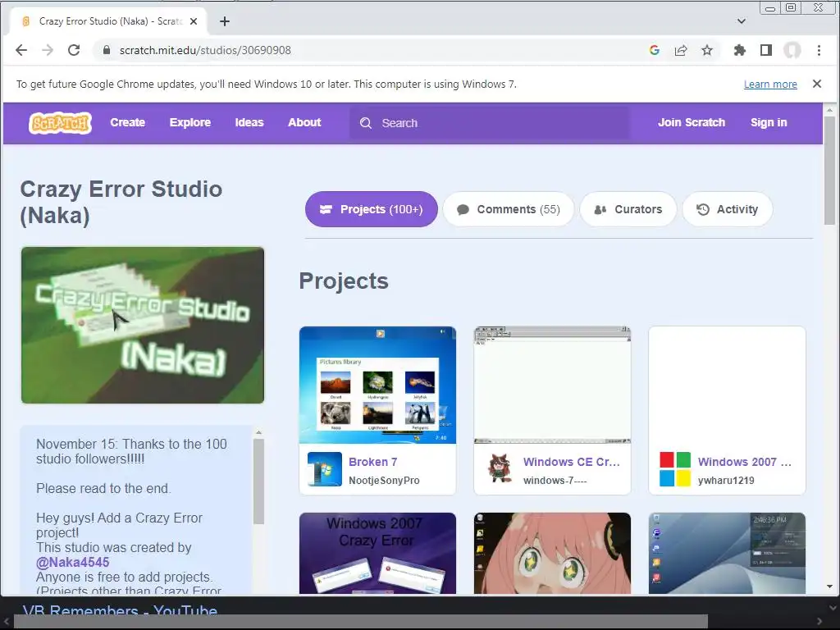
Task: Open the About menu item
Action: (x=304, y=123)
